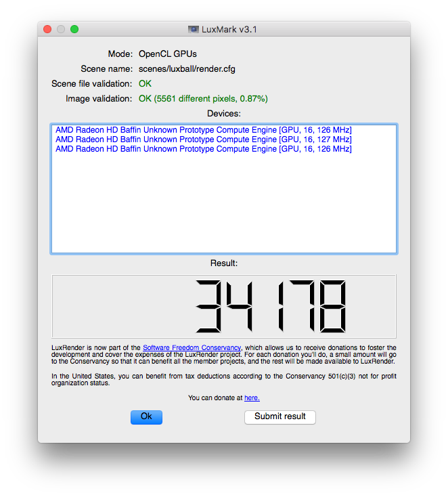Viewport: 448px width, 497px height.
Task: Click the LuxMark v3.1 window title
Action: (229, 30)
